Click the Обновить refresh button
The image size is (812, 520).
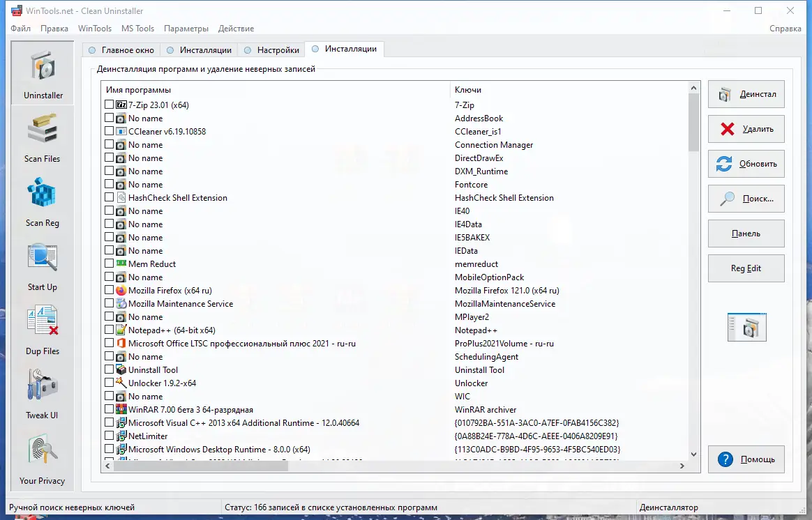pos(746,164)
